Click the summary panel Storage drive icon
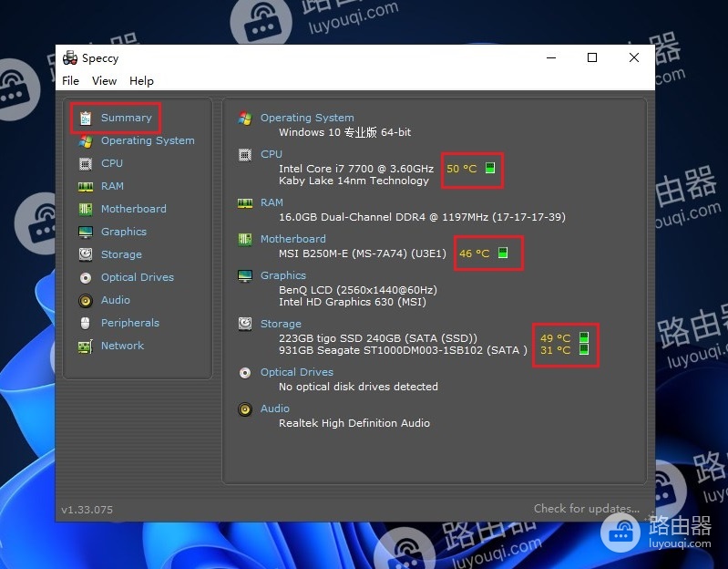 click(245, 324)
